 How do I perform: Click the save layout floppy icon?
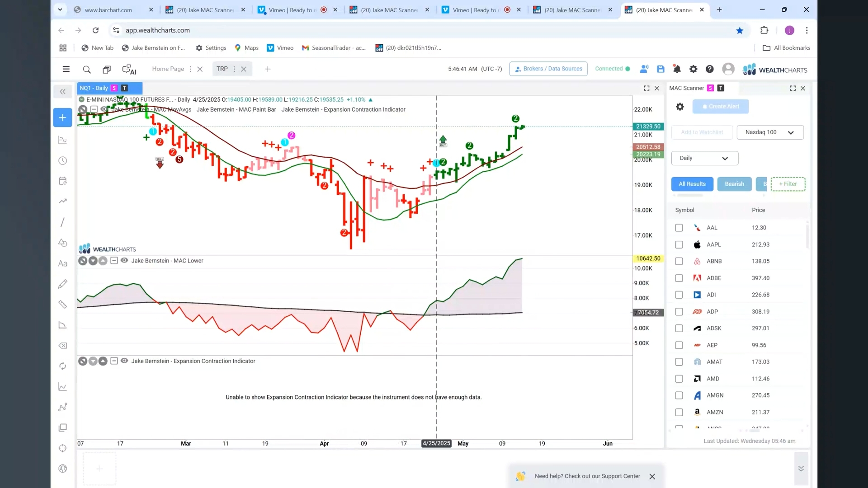(x=660, y=69)
